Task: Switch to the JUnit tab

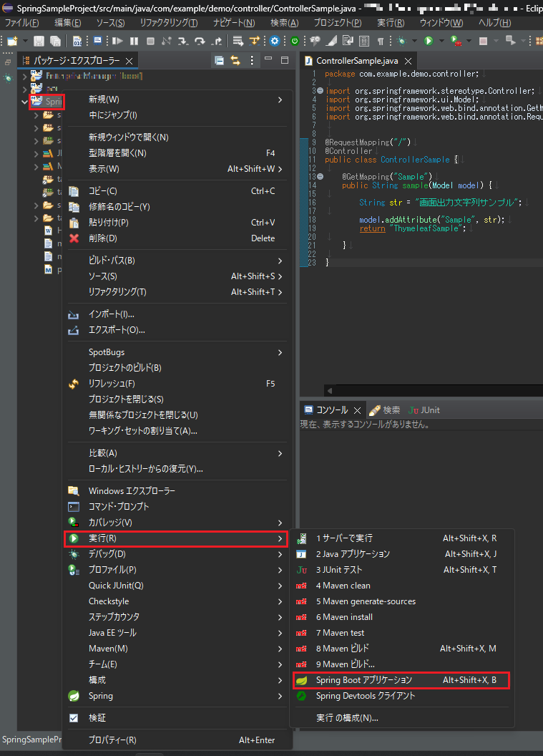Action: click(424, 410)
